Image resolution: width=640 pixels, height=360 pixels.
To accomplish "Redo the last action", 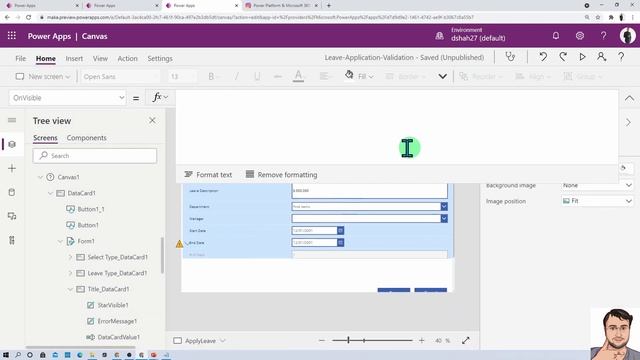I will click(x=563, y=57).
